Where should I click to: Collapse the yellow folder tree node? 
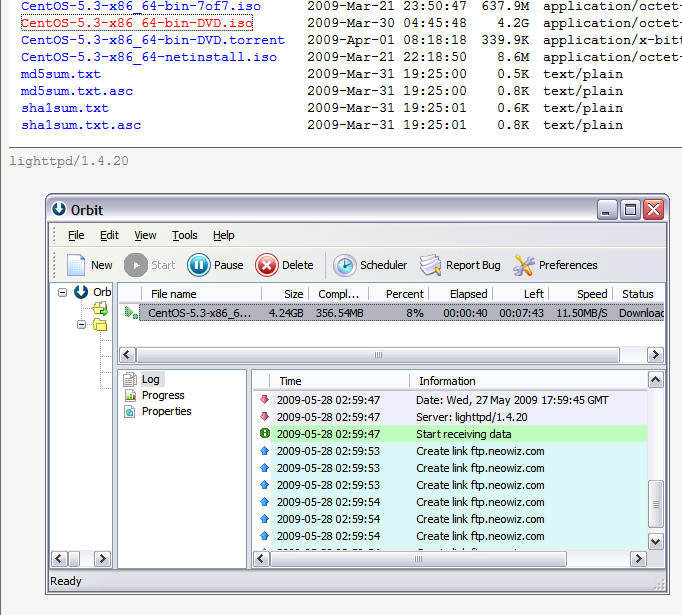tap(81, 324)
